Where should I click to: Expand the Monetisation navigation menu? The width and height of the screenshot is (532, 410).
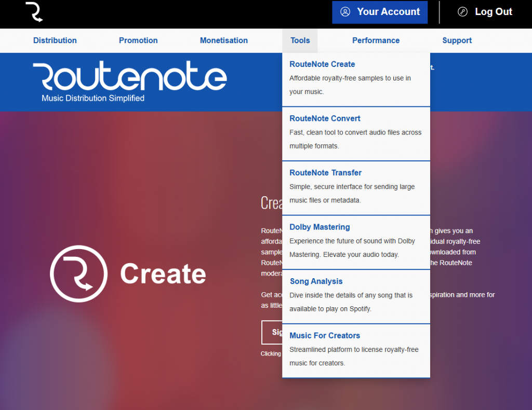point(224,40)
